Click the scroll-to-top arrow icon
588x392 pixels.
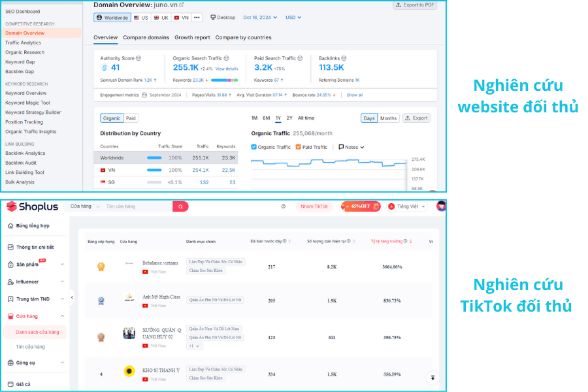[432, 378]
